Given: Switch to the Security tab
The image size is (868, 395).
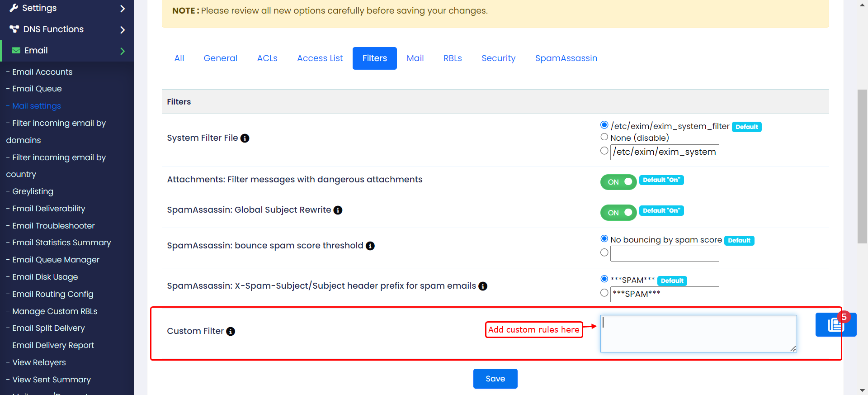Looking at the screenshot, I should (499, 58).
